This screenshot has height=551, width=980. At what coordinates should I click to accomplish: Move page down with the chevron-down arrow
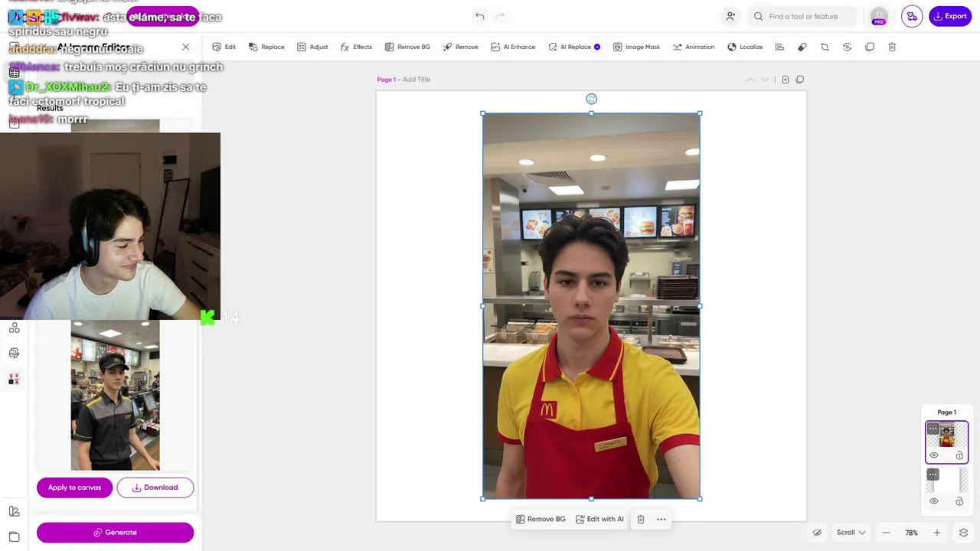[764, 80]
